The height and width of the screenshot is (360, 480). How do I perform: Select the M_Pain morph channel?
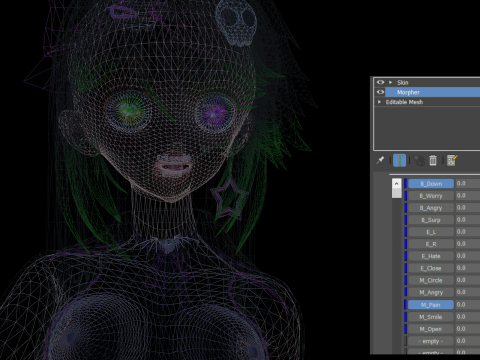pos(431,305)
